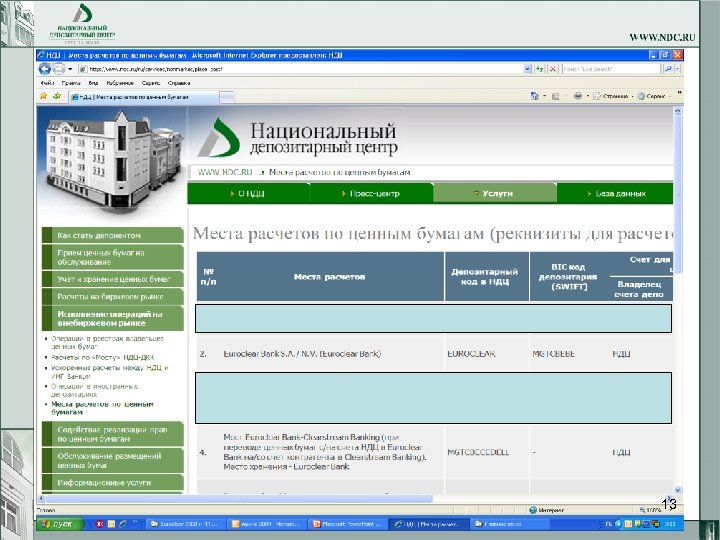The image size is (720, 540).
Task: Open sidebar item Учет и хранение ценных бумаг
Action: click(x=113, y=279)
